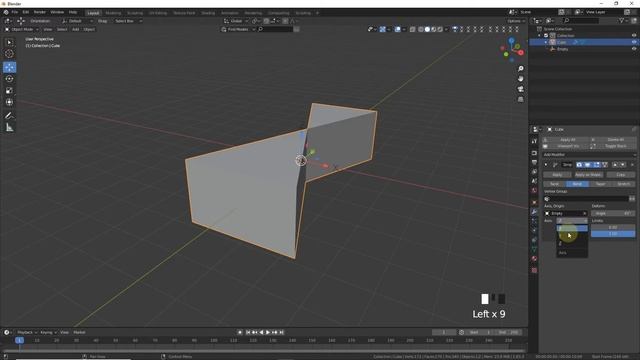Open the Select Box drag dropdown

(128, 21)
